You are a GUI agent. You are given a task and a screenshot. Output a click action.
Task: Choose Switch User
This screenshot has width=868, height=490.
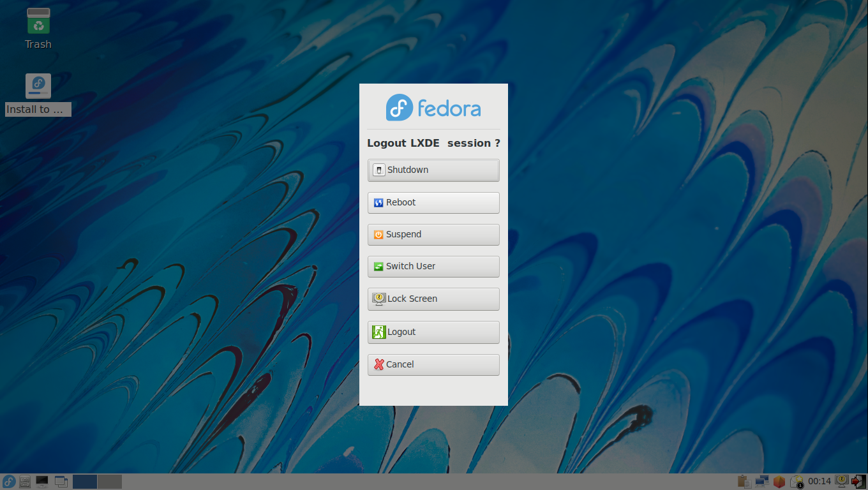click(433, 267)
